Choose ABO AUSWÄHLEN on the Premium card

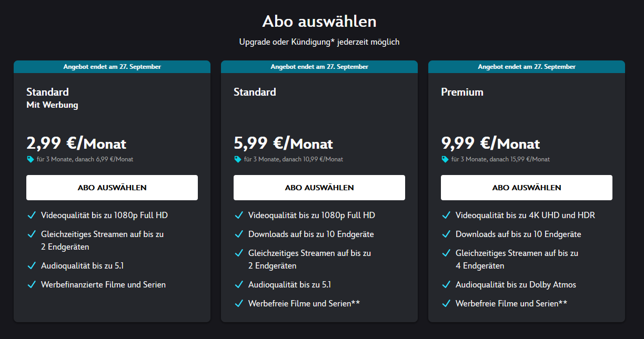526,188
